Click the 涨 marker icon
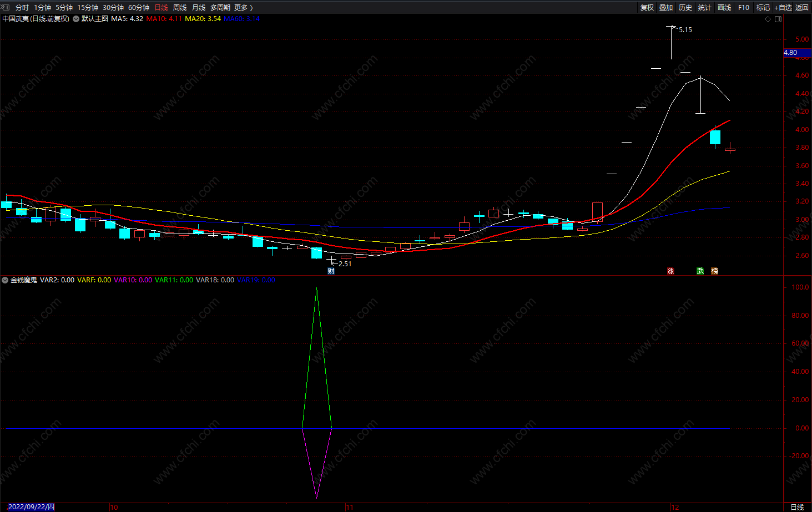The height and width of the screenshot is (512, 812). tap(670, 271)
